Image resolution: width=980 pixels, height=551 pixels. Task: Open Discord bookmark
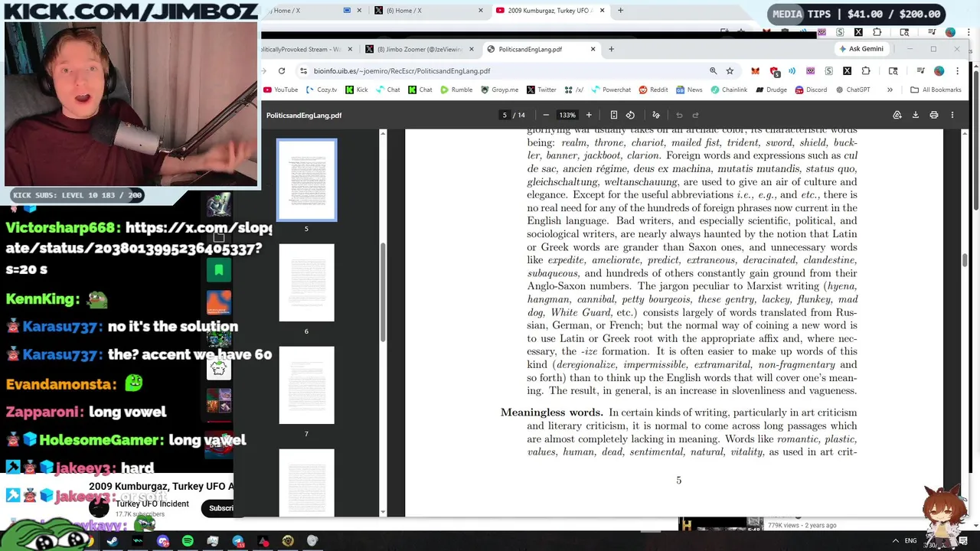pos(811,90)
